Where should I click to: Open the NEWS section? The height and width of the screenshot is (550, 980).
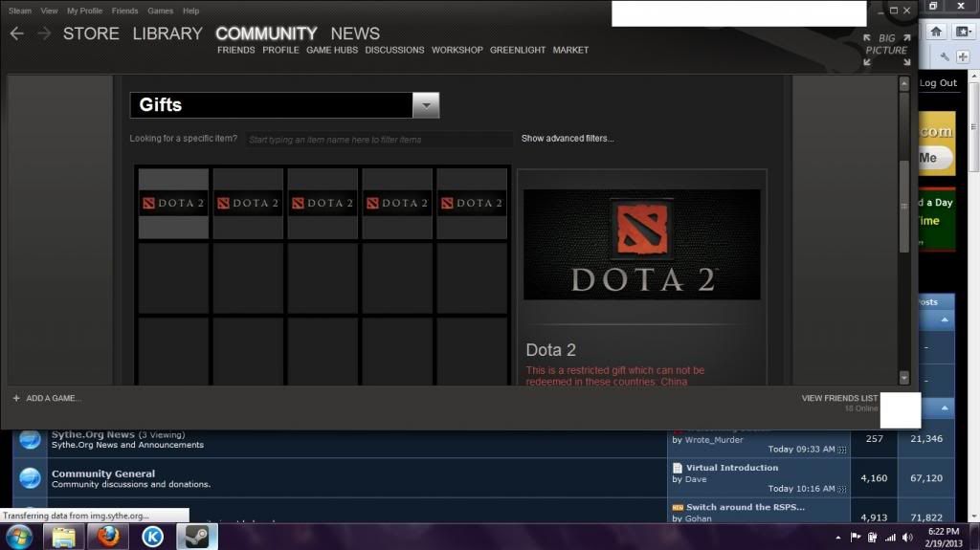355,33
